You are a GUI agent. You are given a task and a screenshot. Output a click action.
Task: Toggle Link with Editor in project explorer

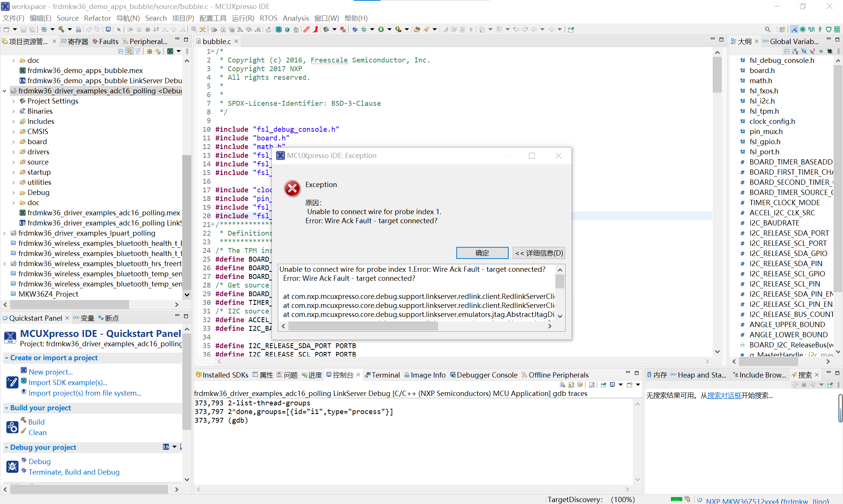pyautogui.click(x=129, y=51)
